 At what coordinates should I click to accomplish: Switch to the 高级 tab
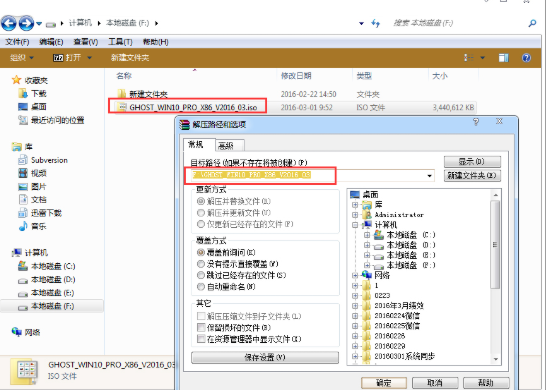point(230,146)
